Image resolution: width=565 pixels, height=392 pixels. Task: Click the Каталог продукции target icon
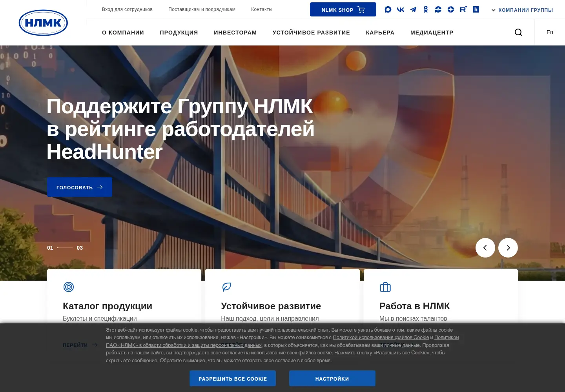coord(69,287)
